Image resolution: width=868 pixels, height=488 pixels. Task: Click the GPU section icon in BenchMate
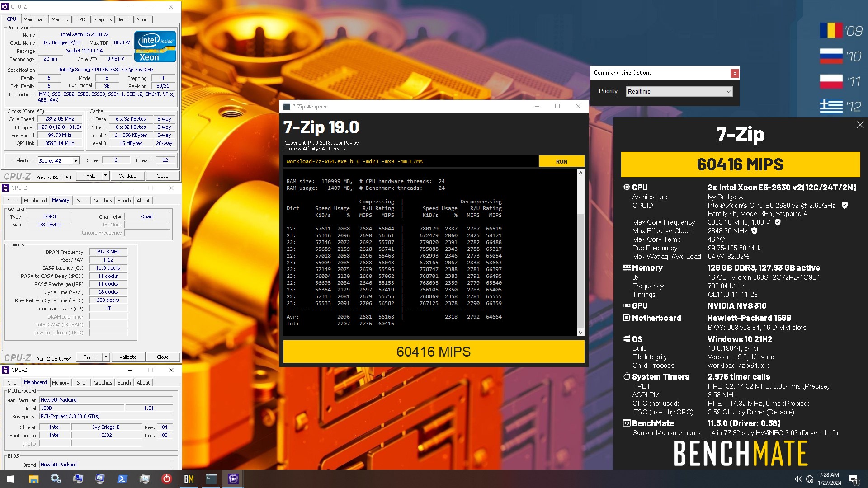[627, 306]
